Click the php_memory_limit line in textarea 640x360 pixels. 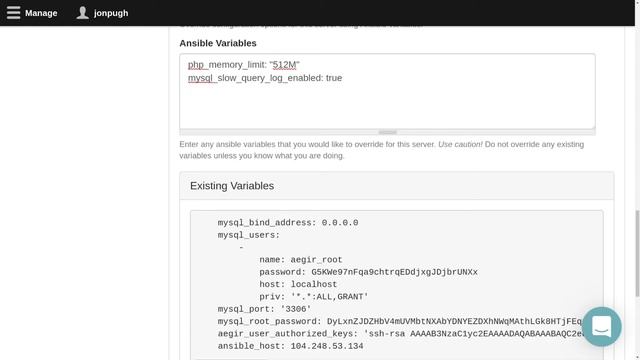coord(244,65)
